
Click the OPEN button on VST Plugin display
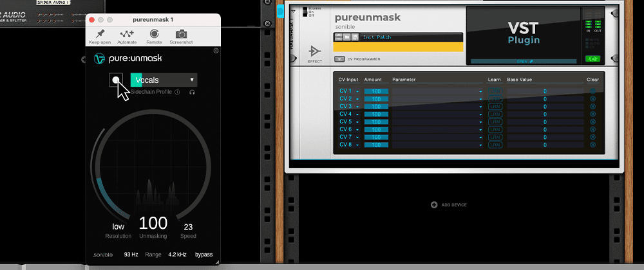(524, 61)
